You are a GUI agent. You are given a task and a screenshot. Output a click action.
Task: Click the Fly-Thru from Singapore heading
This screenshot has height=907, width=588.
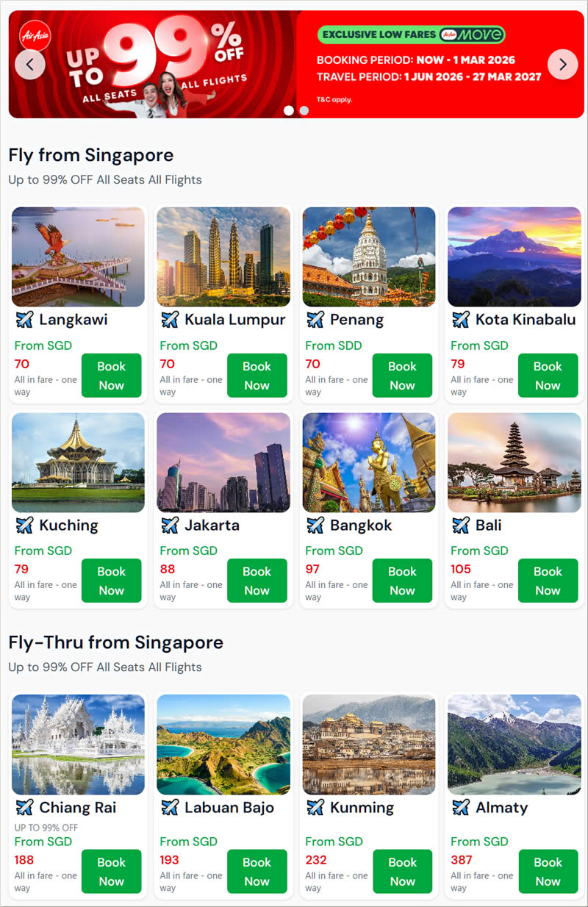116,642
